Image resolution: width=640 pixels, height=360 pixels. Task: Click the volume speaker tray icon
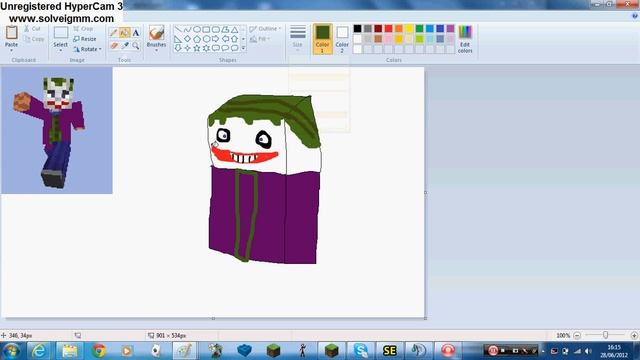point(588,351)
